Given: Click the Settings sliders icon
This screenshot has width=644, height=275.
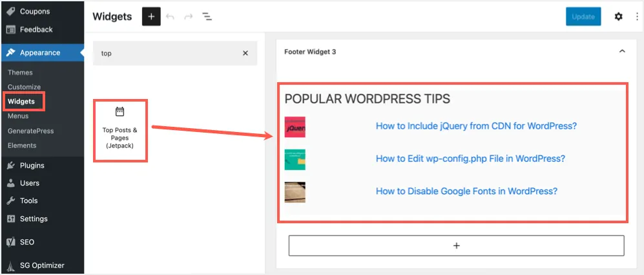Looking at the screenshot, I should tap(11, 219).
